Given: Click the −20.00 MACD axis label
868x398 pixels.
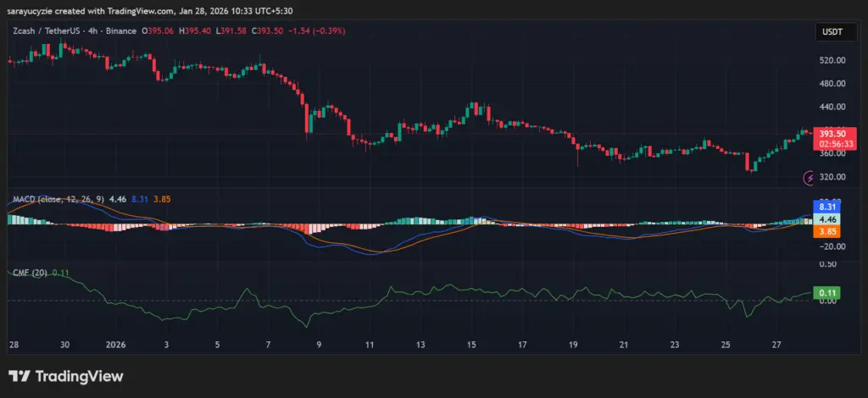Looking at the screenshot, I should (x=833, y=246).
